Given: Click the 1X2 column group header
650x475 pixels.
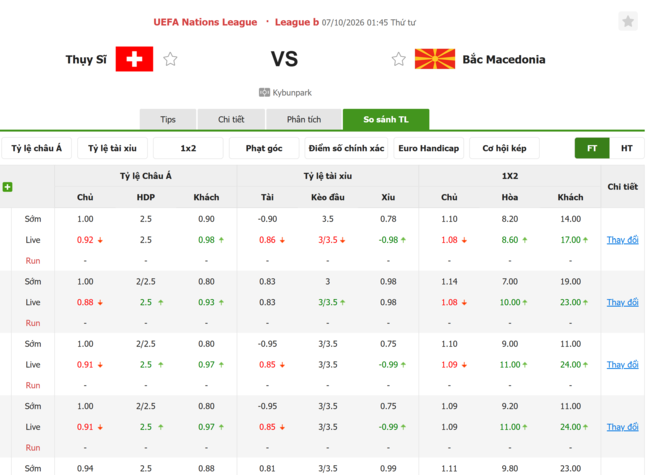Looking at the screenshot, I should (510, 176).
